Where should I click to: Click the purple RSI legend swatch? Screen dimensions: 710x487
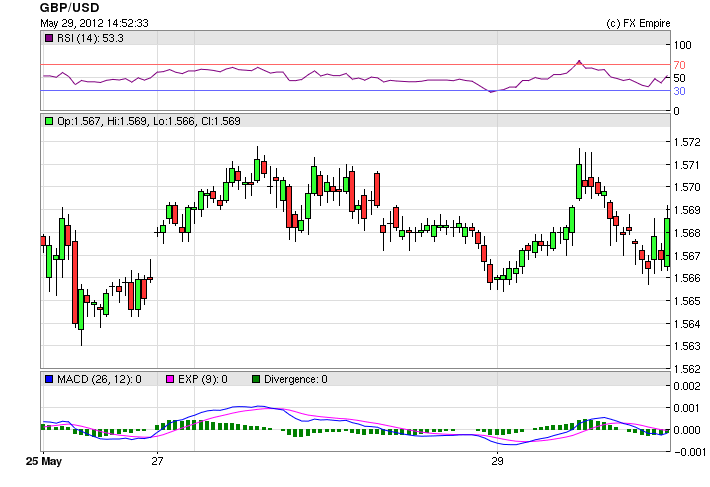click(x=49, y=38)
